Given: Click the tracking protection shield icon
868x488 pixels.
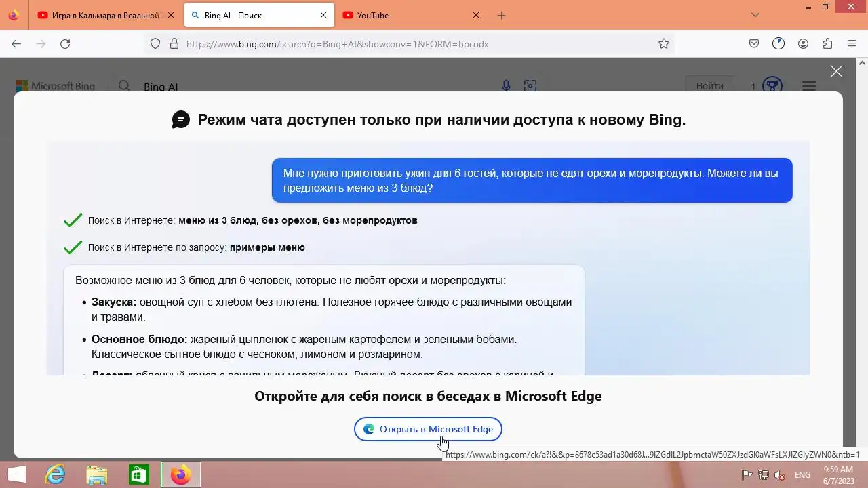Looking at the screenshot, I should tap(155, 43).
